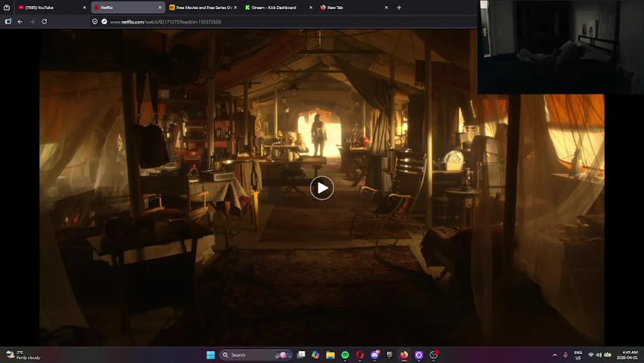This screenshot has height=363, width=644.
Task: Open the volume control in the tray
Action: [599, 355]
